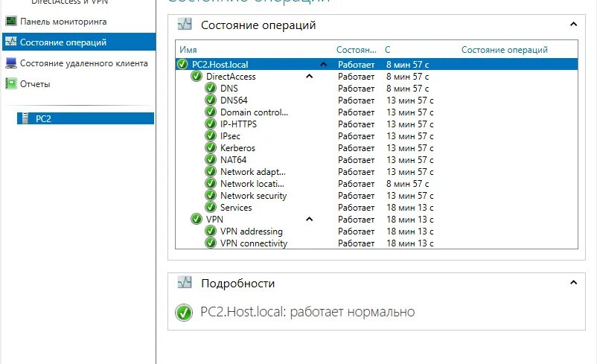The image size is (597, 364).
Task: Collapse the DirectAccess tree node
Action: point(309,76)
